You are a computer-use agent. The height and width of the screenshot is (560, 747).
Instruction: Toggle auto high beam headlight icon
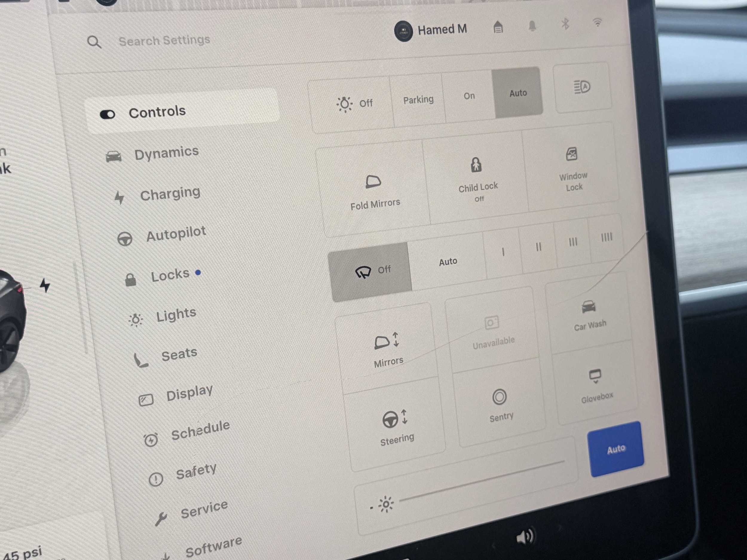pos(582,87)
